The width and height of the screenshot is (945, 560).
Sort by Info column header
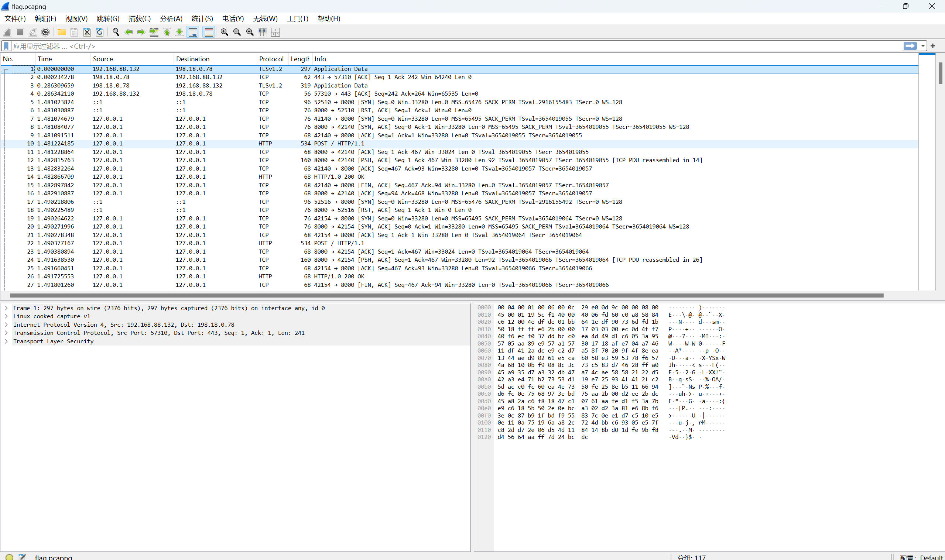(x=615, y=59)
